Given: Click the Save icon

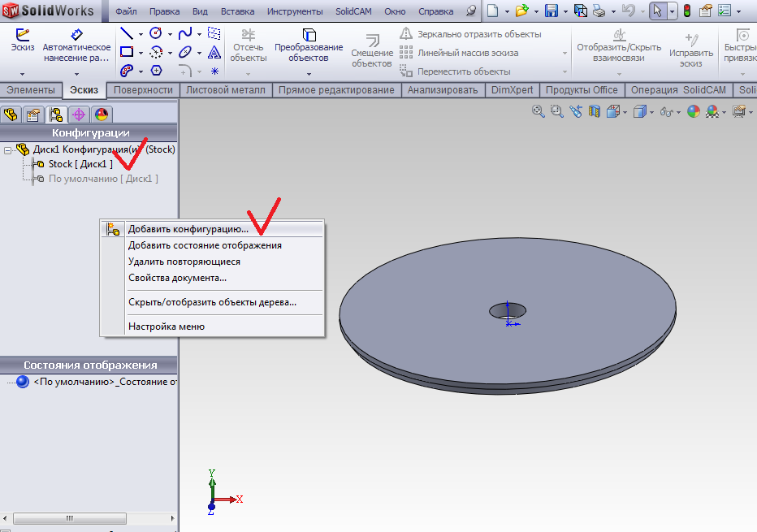Looking at the screenshot, I should tap(552, 10).
